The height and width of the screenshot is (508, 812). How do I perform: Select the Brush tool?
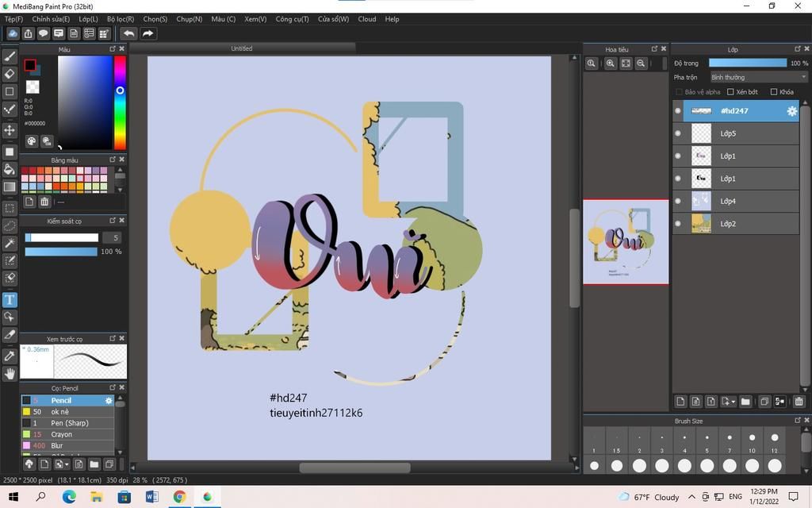[10, 56]
